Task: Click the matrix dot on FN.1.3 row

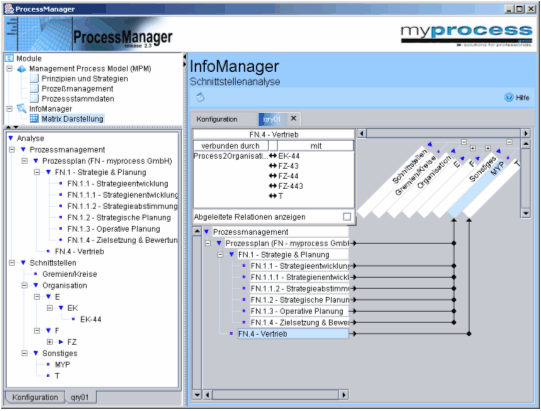Action: pos(454,311)
